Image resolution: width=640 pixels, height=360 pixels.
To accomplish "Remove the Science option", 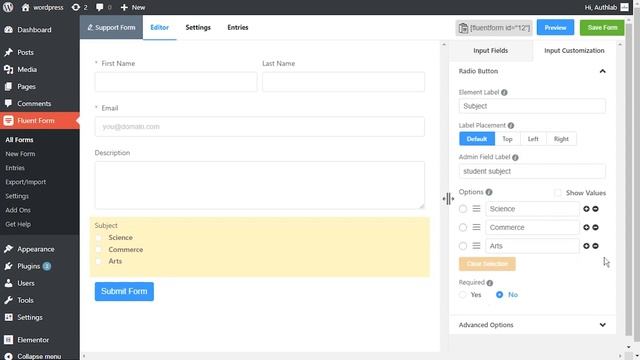I will pyautogui.click(x=596, y=209).
